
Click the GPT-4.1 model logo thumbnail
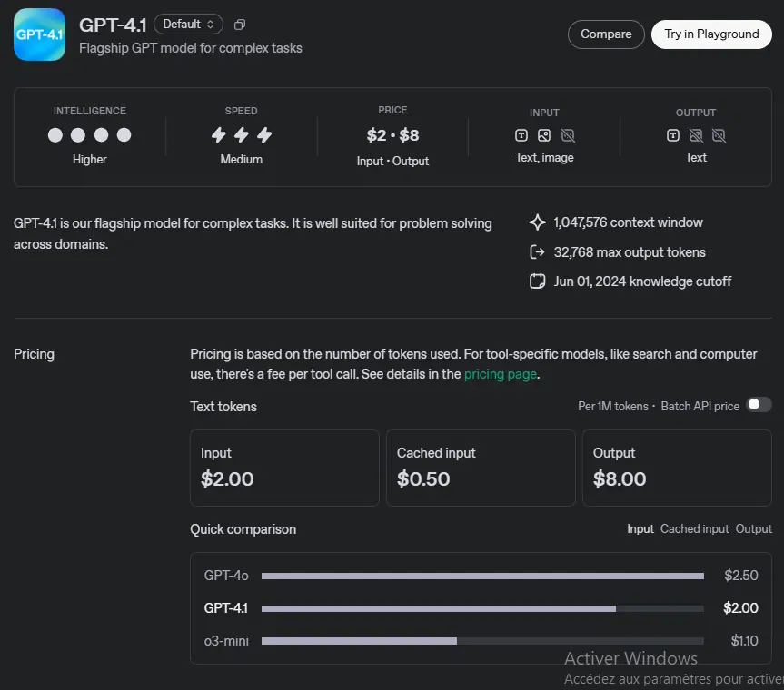pos(39,34)
